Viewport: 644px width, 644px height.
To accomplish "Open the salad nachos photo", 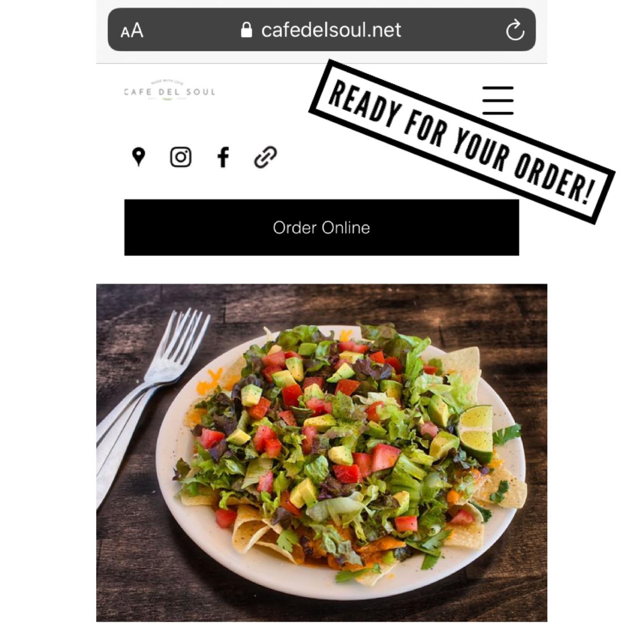I will [322, 453].
